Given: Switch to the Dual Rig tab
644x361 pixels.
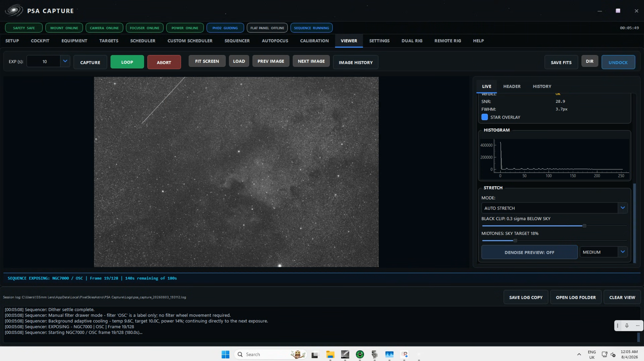Looking at the screenshot, I should point(412,41).
